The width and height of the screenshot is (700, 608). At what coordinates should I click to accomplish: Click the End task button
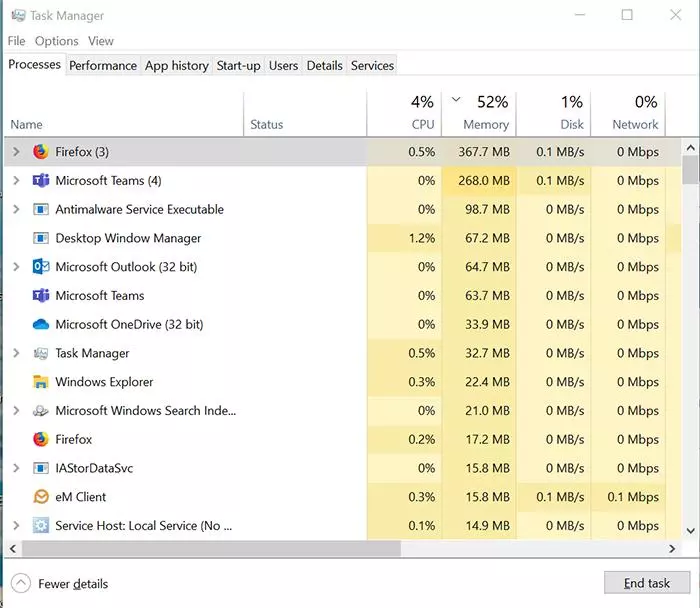coord(647,583)
